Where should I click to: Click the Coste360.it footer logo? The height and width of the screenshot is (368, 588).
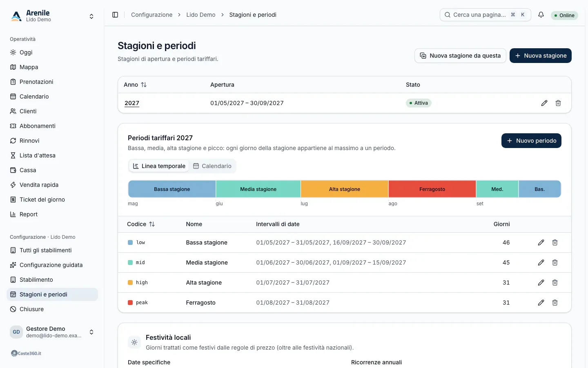(x=26, y=353)
